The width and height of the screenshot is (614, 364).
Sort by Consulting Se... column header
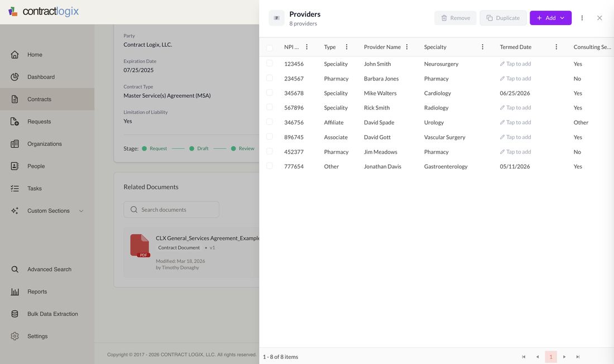[592, 47]
